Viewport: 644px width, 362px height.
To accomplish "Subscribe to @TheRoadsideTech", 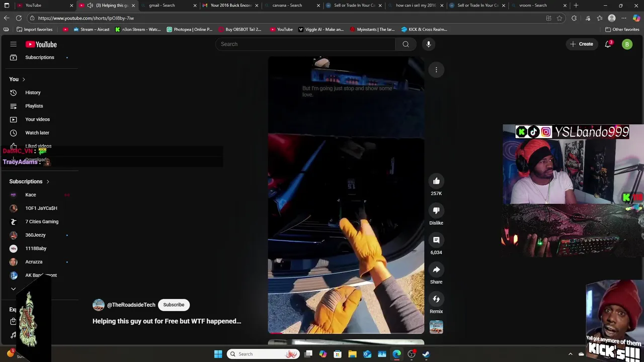I will [174, 305].
